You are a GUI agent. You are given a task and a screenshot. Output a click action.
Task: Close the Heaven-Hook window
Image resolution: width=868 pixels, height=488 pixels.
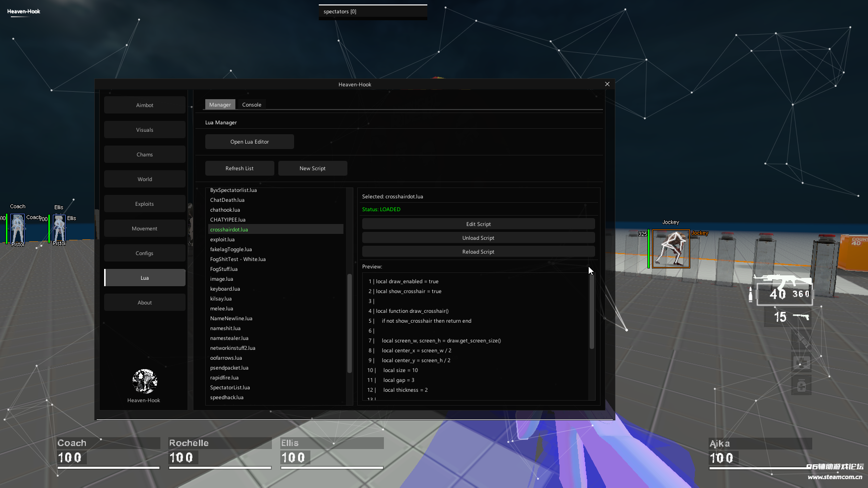click(607, 84)
